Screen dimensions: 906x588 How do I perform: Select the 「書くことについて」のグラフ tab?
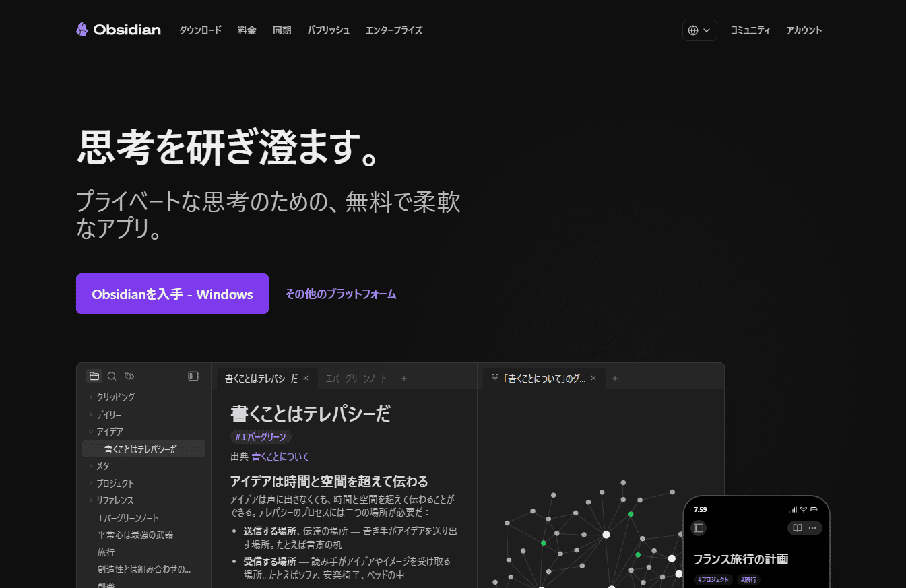543,378
